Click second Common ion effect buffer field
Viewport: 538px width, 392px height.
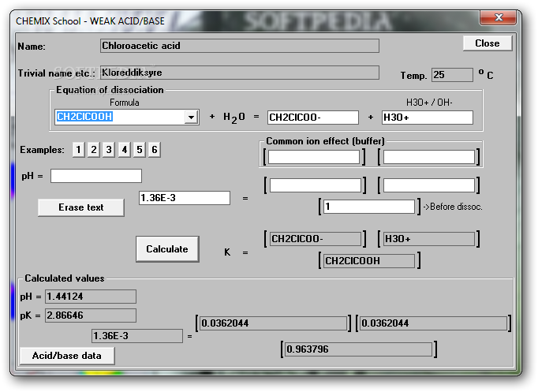coord(429,157)
